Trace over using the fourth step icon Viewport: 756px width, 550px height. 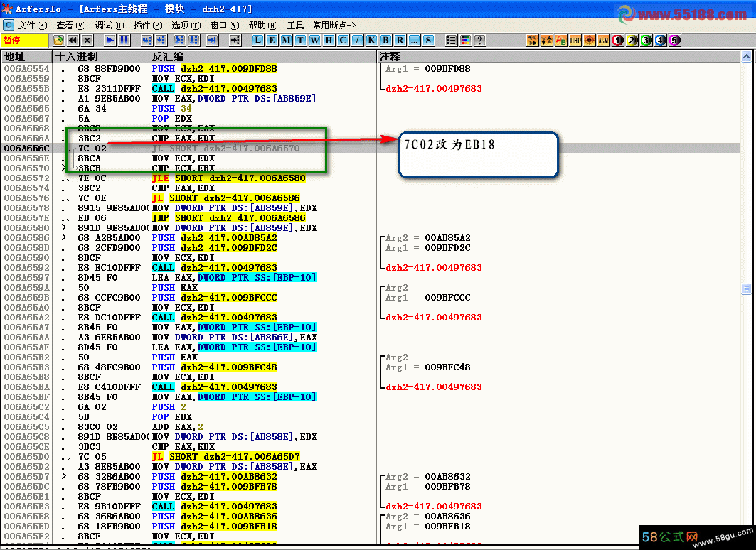[194, 41]
